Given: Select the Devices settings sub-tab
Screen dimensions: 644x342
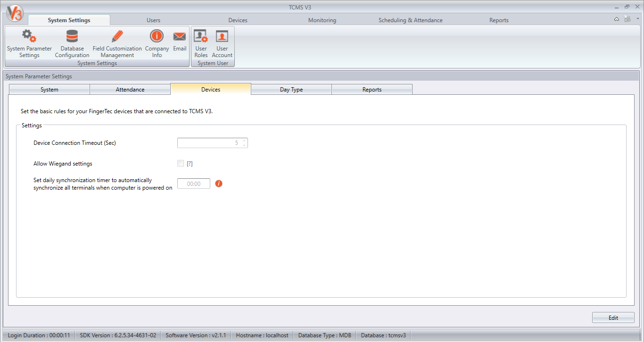Looking at the screenshot, I should pos(211,89).
